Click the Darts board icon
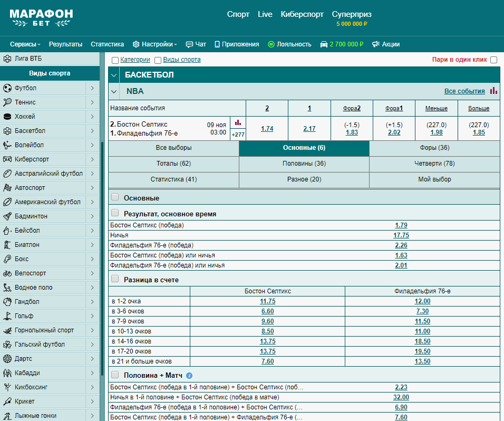504x421 pixels. 7,359
